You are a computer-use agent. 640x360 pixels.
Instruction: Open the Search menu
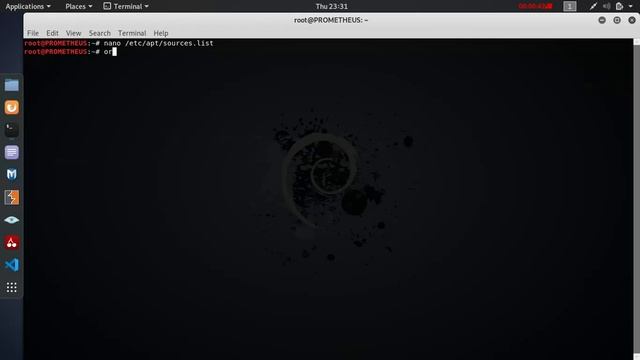point(100,33)
